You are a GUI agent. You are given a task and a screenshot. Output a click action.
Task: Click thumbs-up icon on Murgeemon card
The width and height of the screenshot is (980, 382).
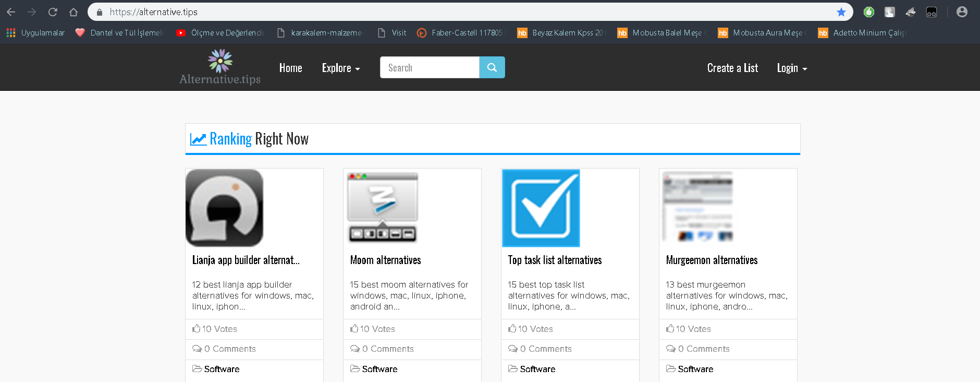click(x=670, y=328)
